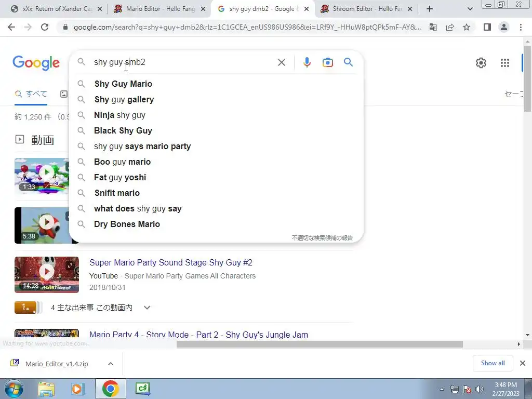The height and width of the screenshot is (399, 532).
Task: Choose suggestion Black Shy Guy
Action: [x=216, y=130]
